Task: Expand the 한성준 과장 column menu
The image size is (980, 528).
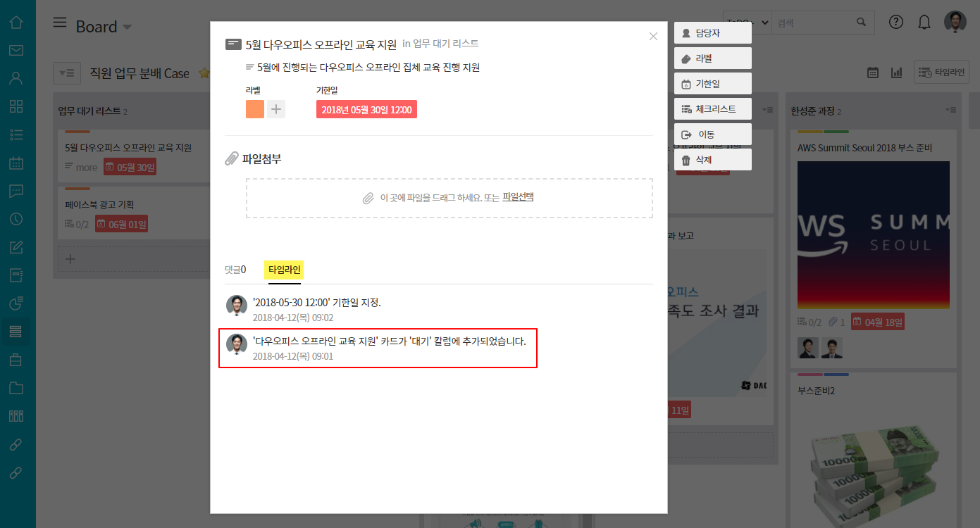Action: pyautogui.click(x=951, y=111)
